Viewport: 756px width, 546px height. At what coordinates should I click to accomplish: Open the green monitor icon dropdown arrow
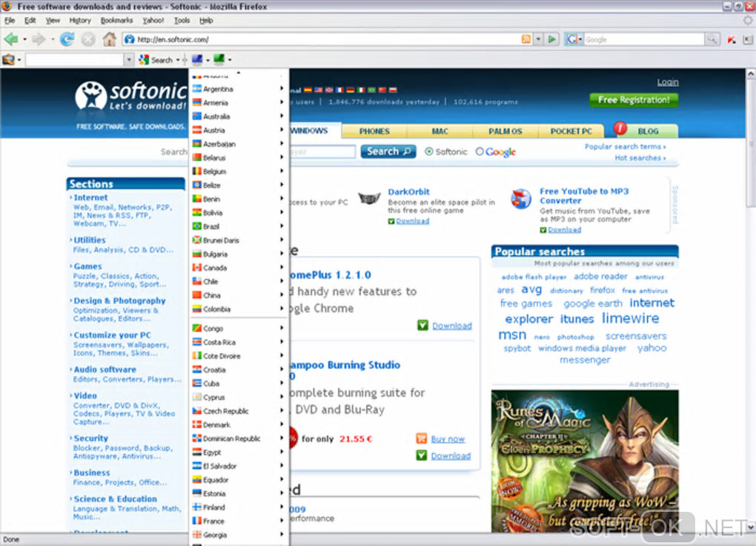(230, 60)
